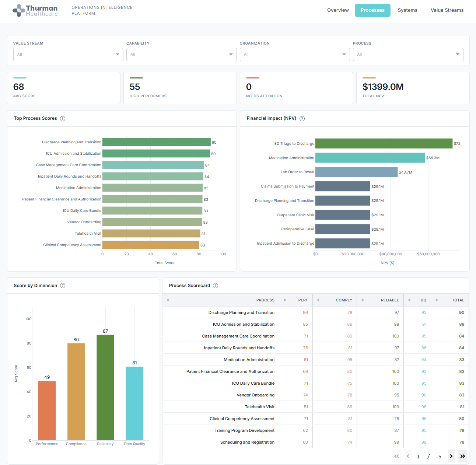The width and height of the screenshot is (476, 465).
Task: Jump to the first page of the scorecard
Action: coord(396,456)
